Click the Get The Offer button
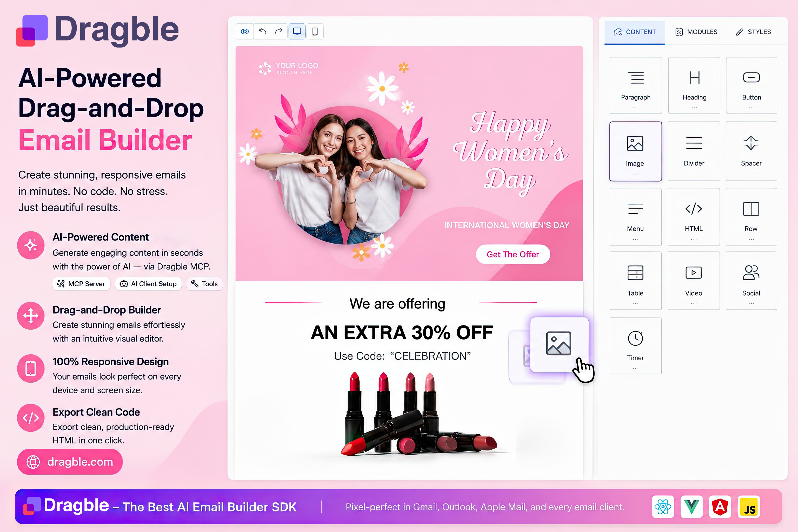 [513, 255]
